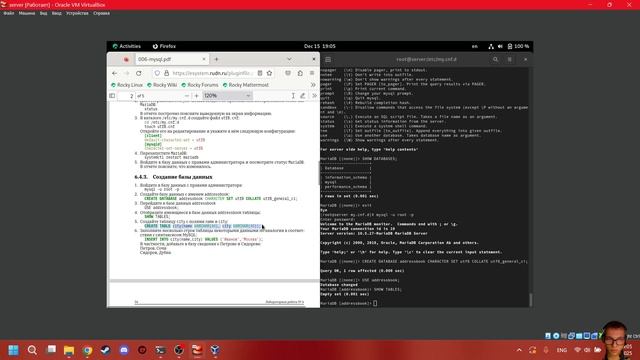Image resolution: width=640 pixels, height=360 pixels.
Task: Zoom in the PDF
Action: tap(196, 96)
